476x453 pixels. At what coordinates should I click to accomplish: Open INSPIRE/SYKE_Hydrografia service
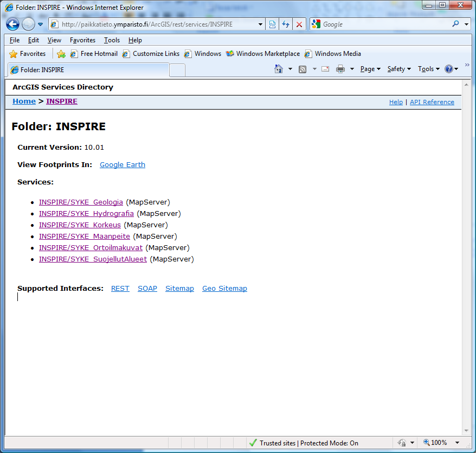(86, 214)
